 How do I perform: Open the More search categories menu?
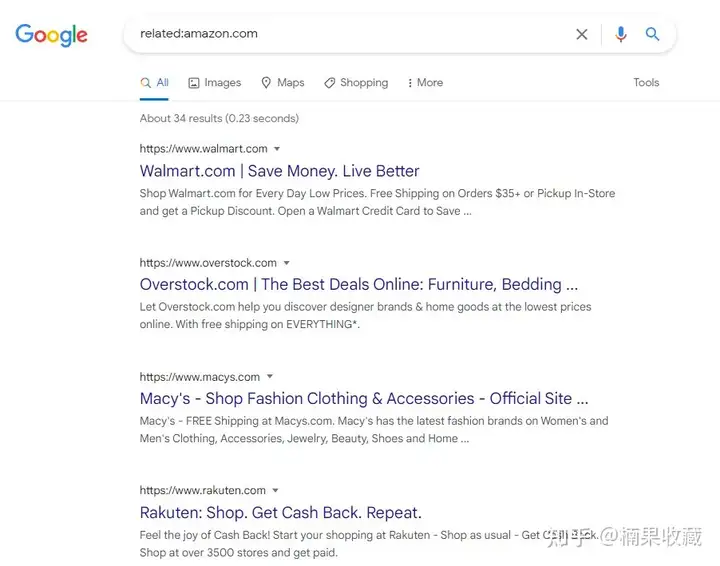click(x=425, y=83)
